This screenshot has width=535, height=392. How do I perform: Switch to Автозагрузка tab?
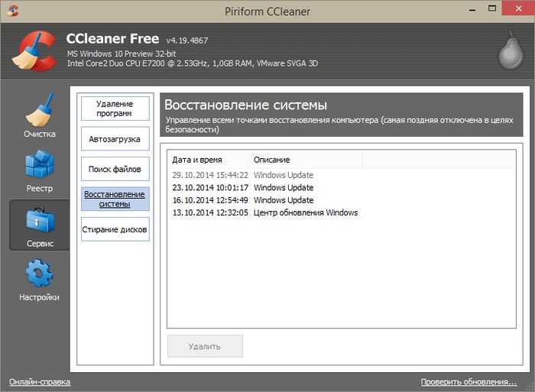[115, 138]
